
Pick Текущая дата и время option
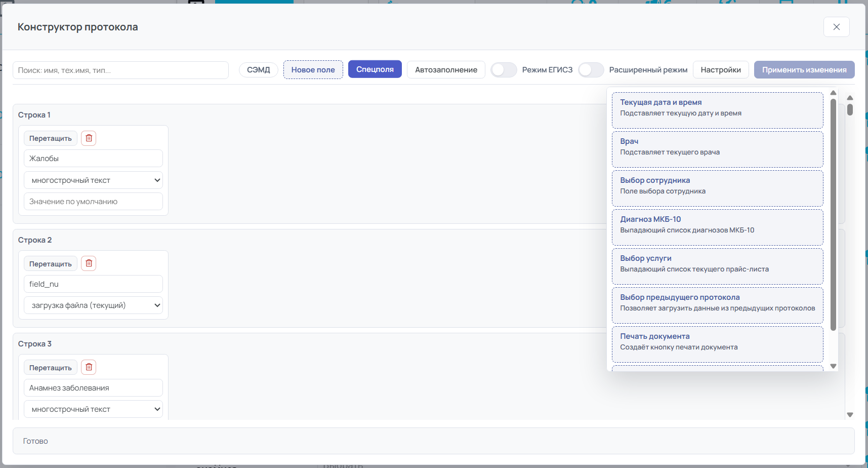tap(717, 107)
